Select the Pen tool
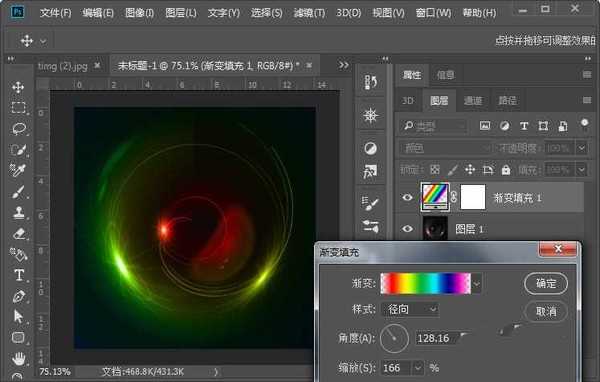 coord(18,296)
